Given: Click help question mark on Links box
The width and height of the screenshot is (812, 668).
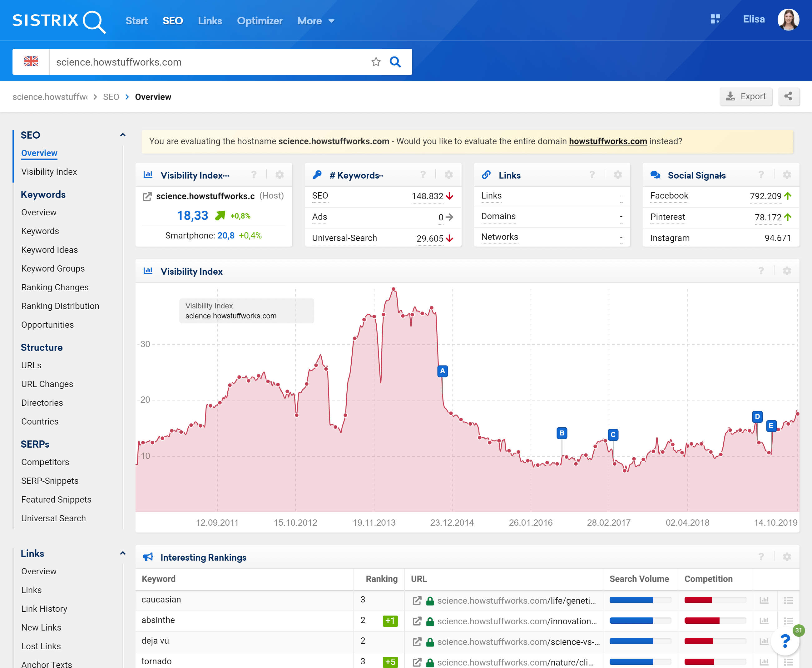Looking at the screenshot, I should (x=592, y=175).
